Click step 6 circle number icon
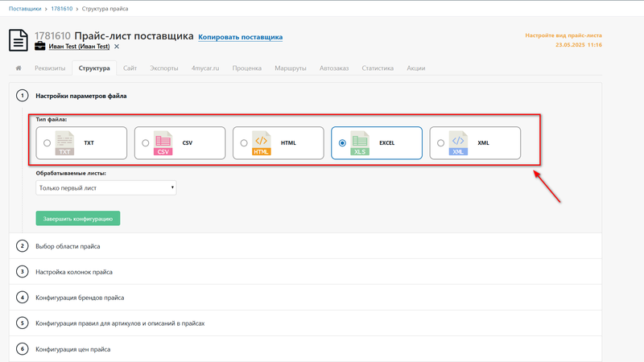Screen dimensions: 644x362 pyautogui.click(x=23, y=349)
